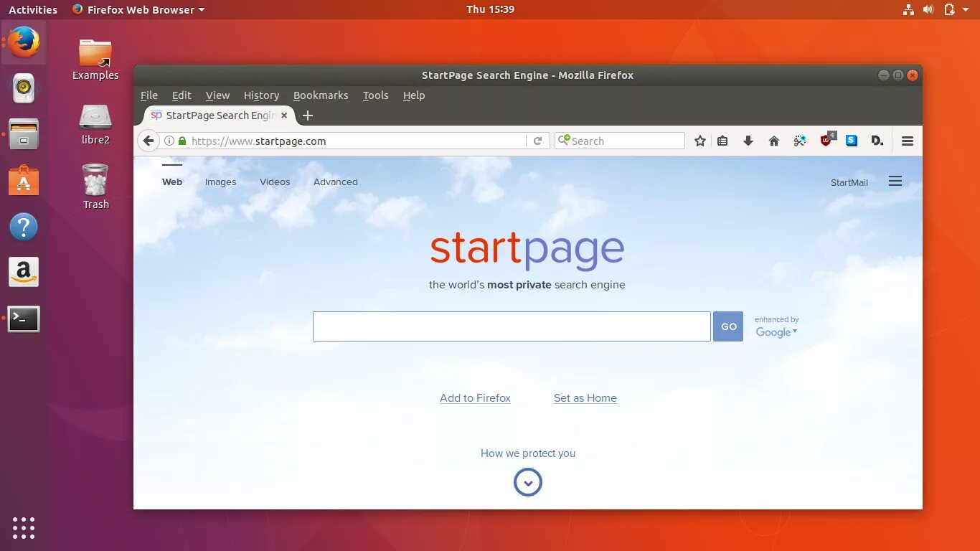
Task: Reload the current page
Action: pyautogui.click(x=537, y=141)
